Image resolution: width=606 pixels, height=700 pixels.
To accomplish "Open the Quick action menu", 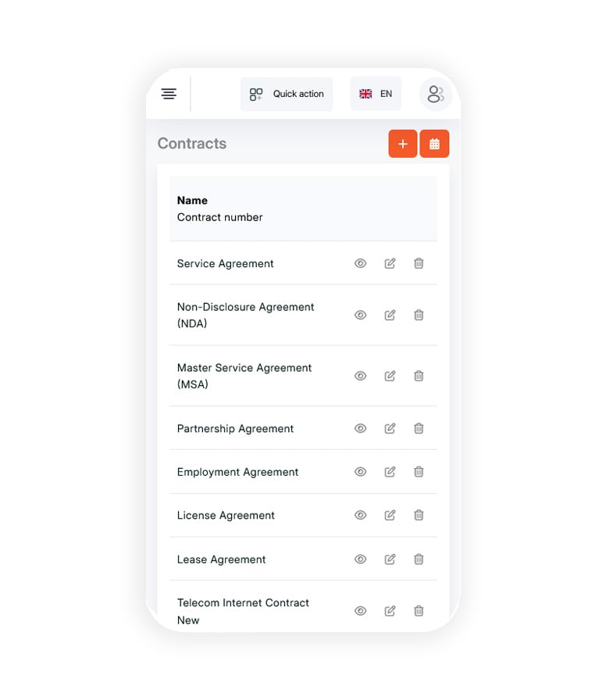I will click(x=287, y=94).
